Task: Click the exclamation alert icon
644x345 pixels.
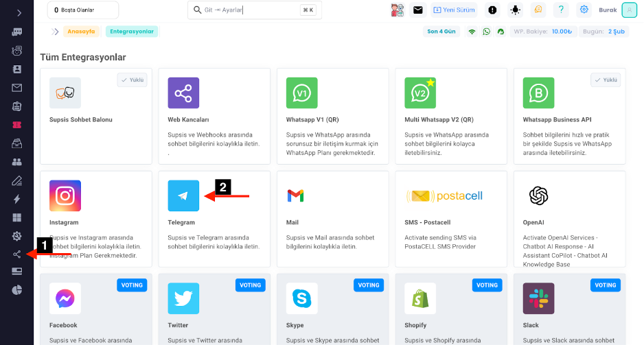Action: [492, 10]
